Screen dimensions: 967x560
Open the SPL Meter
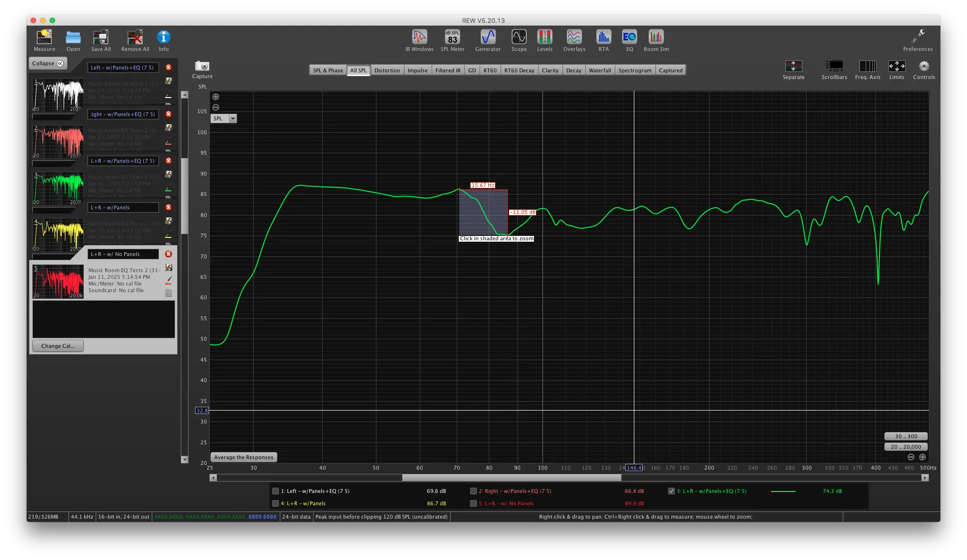pyautogui.click(x=452, y=37)
